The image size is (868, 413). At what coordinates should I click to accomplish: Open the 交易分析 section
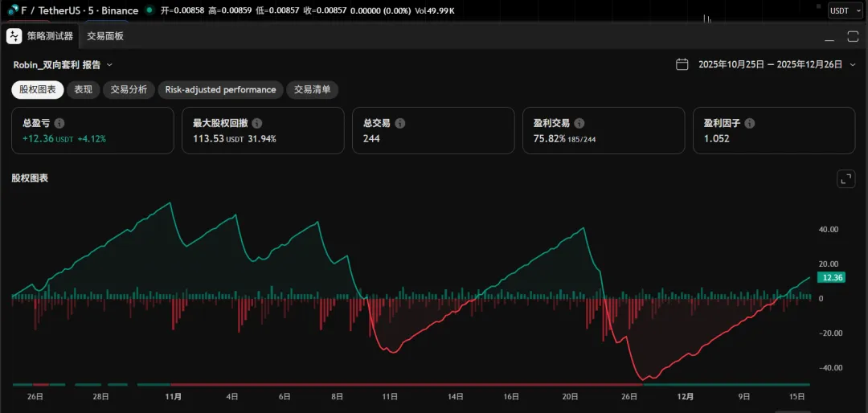tap(129, 90)
